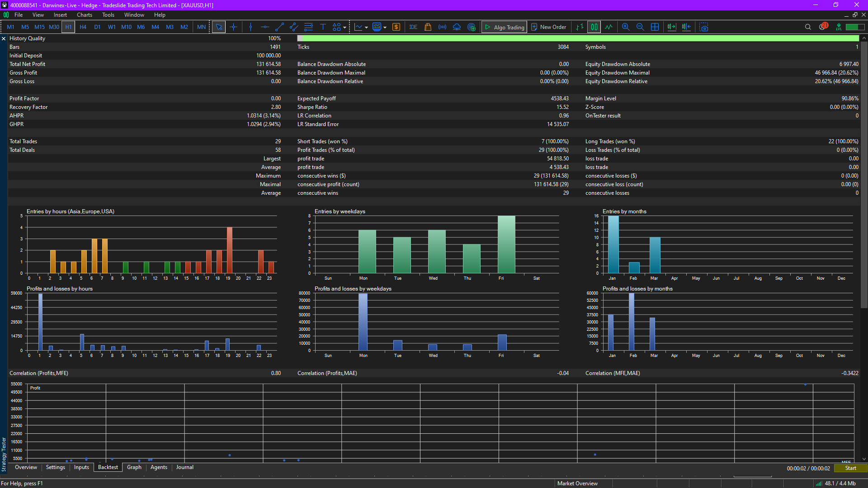Open the indicators list dropdown
The image size is (868, 488).
pos(366,28)
